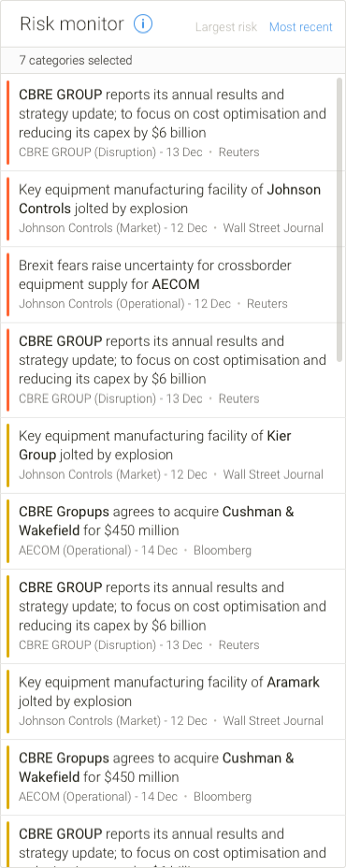
Task: Switch sorting to Most recent
Action: point(300,27)
